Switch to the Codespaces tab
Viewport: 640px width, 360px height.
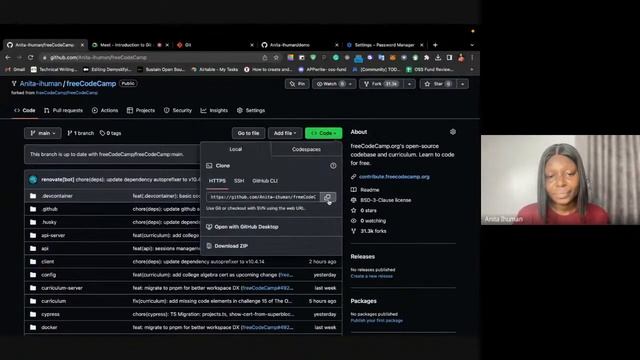(x=306, y=149)
